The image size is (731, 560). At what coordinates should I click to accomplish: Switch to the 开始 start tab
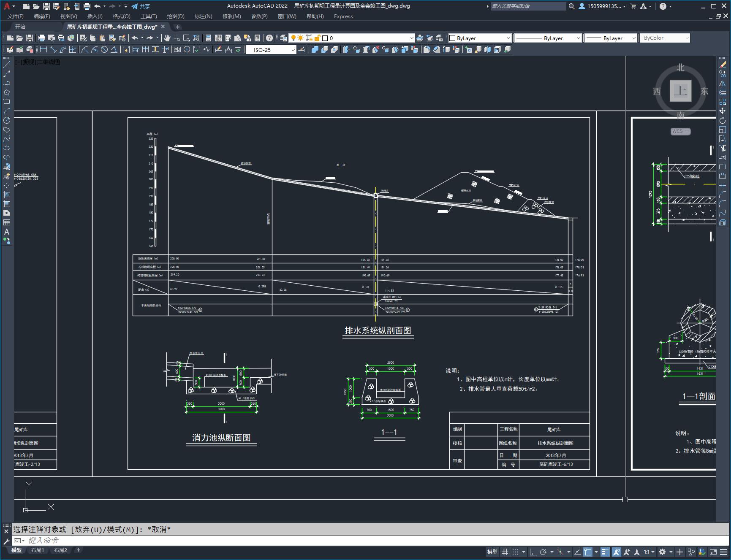coord(20,27)
